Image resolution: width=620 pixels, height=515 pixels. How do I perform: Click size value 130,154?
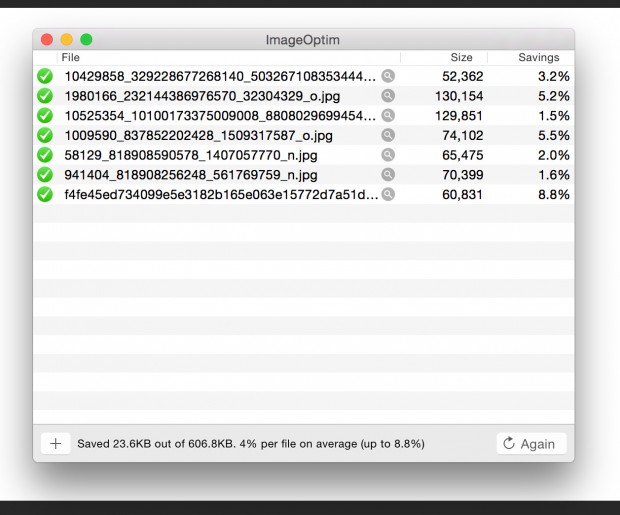click(x=459, y=96)
